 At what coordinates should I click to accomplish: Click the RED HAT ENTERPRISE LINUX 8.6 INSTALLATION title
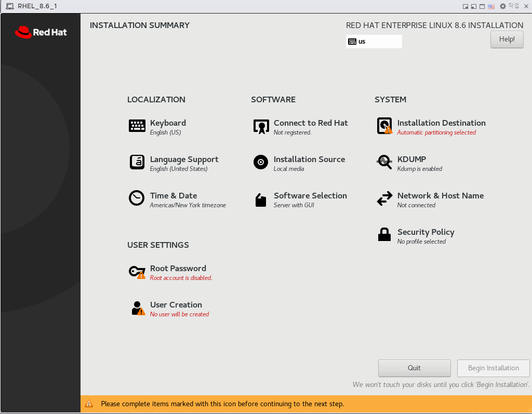pyautogui.click(x=435, y=25)
